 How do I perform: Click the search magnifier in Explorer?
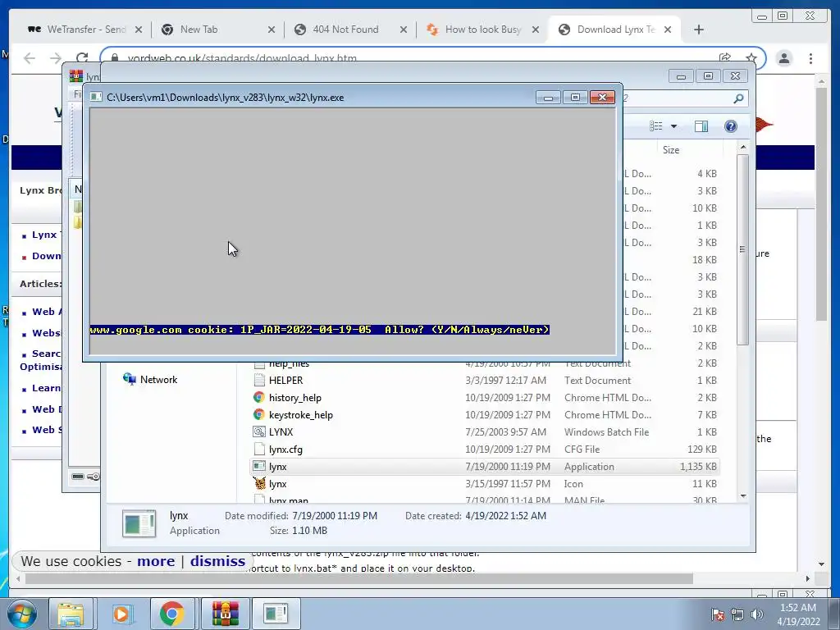coord(738,98)
